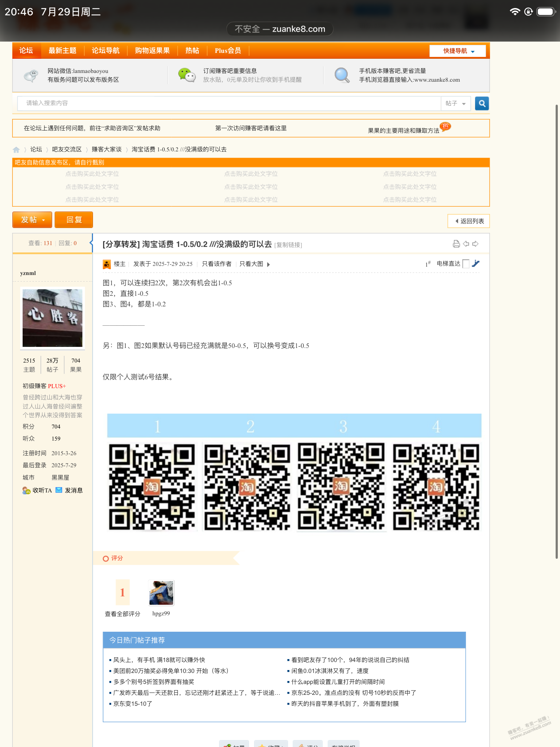Click the Wi-Fi icon in status bar

point(515,12)
